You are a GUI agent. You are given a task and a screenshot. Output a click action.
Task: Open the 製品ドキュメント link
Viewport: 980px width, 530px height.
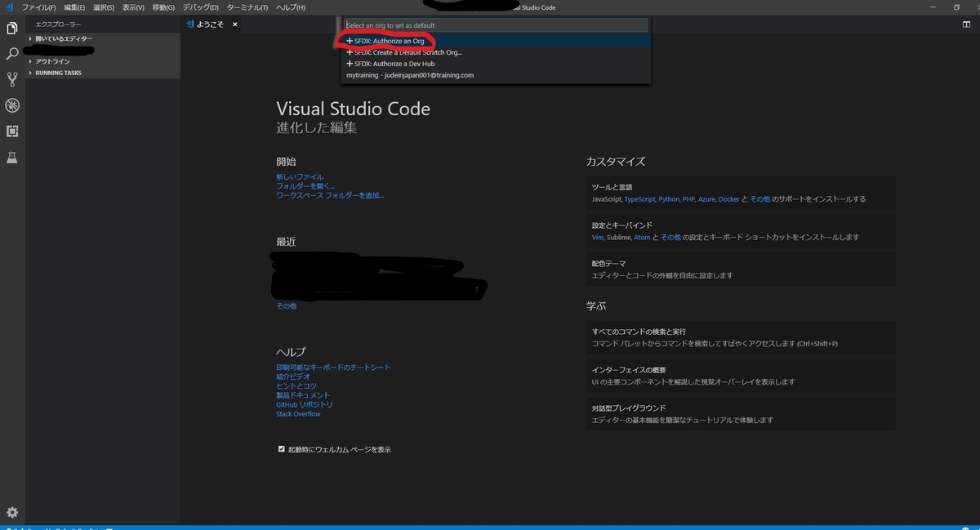click(303, 395)
